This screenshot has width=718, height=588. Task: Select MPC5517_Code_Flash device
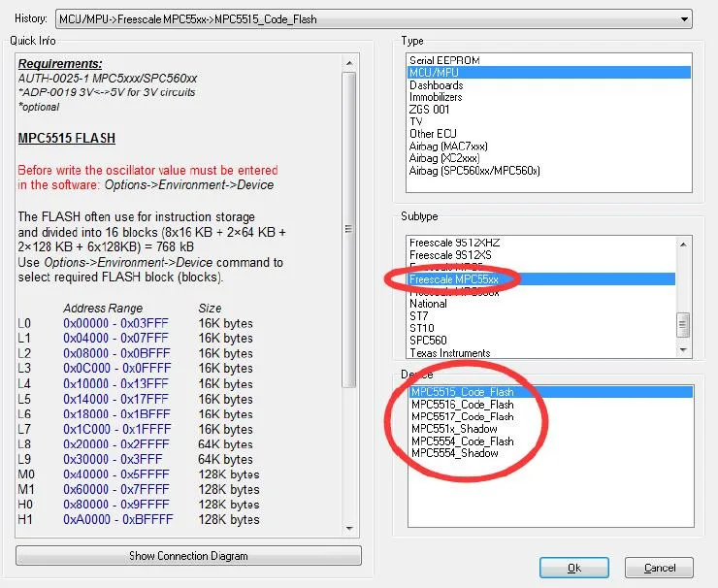pos(463,416)
